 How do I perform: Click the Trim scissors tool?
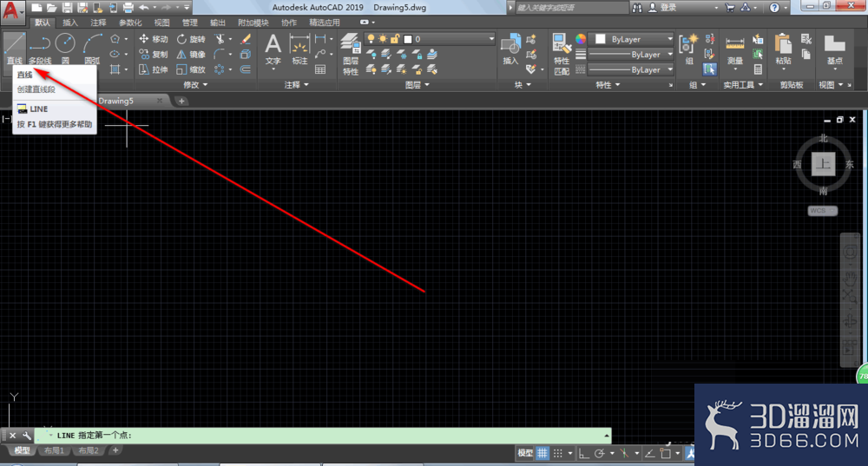pyautogui.click(x=220, y=39)
